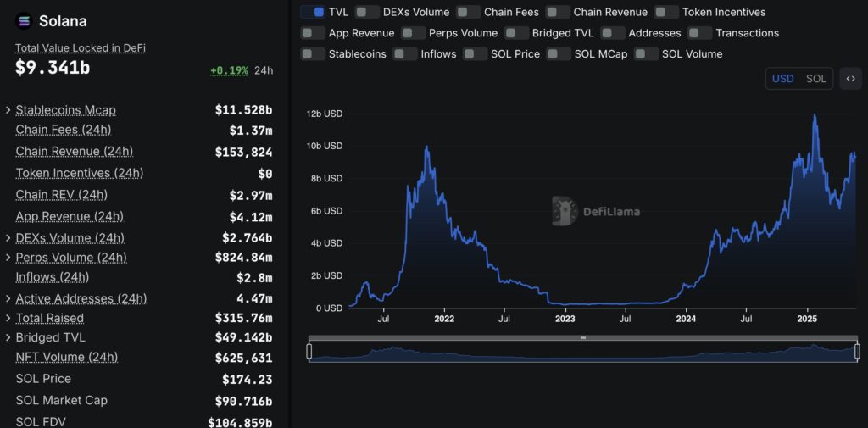Expand the Perps Volume (24h) row

[x=8, y=258]
